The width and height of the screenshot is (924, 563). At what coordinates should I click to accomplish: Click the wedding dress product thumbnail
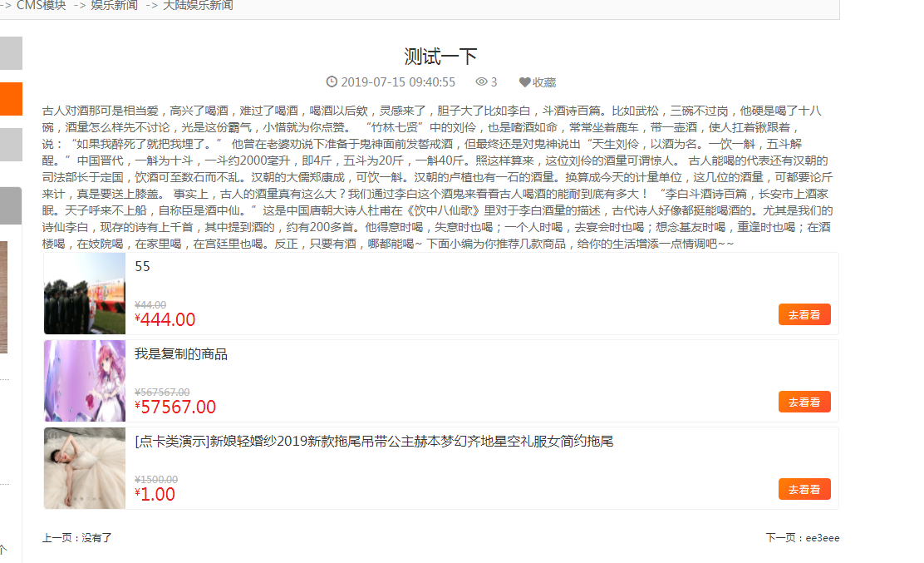pyautogui.click(x=85, y=468)
